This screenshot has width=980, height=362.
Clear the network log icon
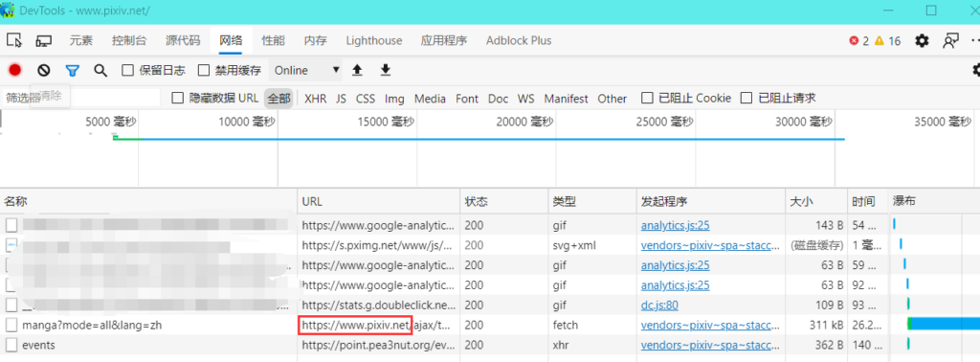tap(44, 70)
